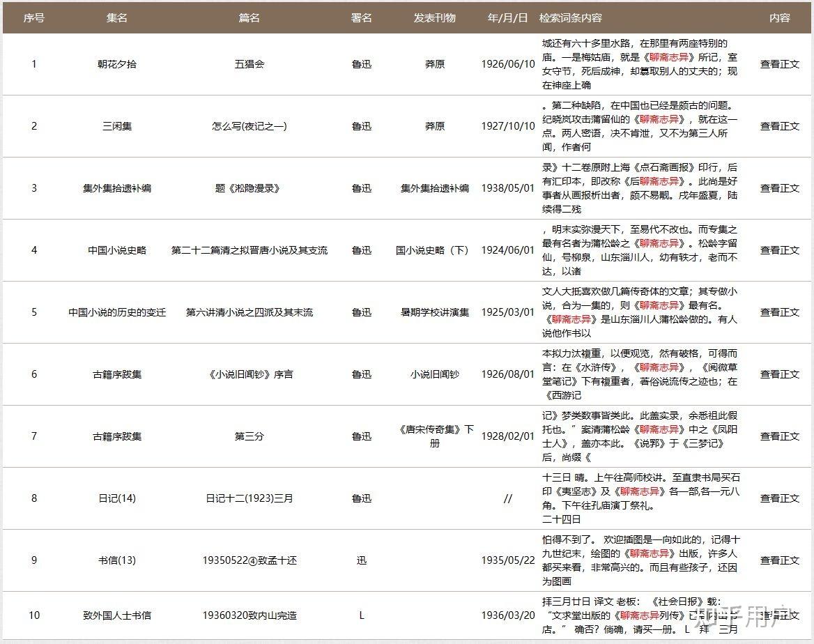Select 中国小说的历史的变迁 collection cell

click(x=117, y=312)
